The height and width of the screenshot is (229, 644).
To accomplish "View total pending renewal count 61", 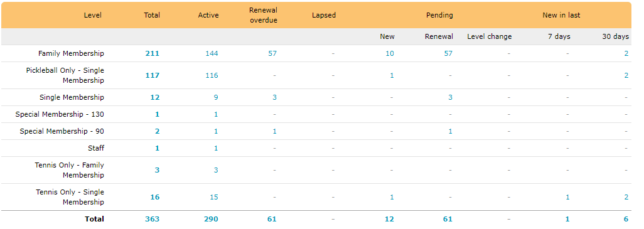I will click(448, 219).
